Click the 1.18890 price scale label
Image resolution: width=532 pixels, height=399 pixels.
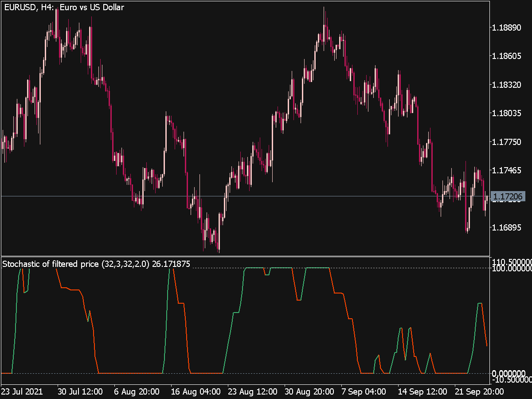click(x=507, y=28)
